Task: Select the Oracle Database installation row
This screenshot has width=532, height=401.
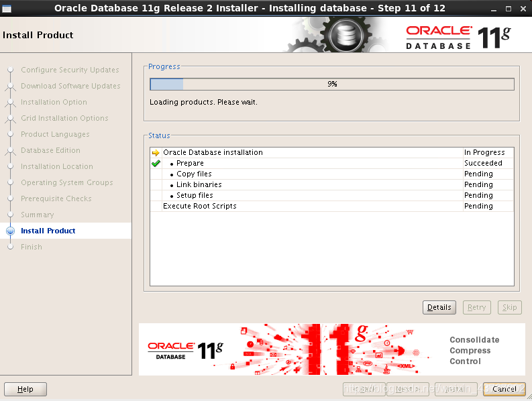Action: click(332, 153)
